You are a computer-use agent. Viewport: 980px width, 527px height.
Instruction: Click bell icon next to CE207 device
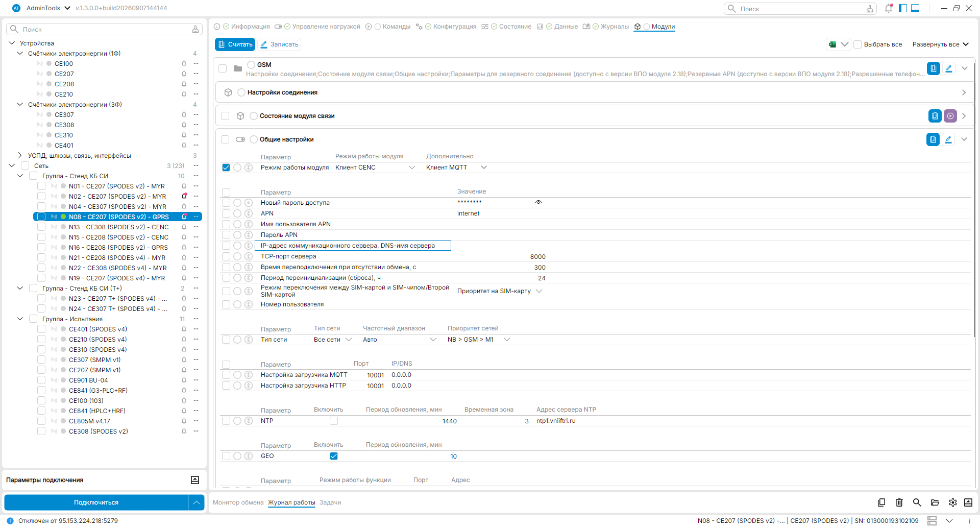point(184,74)
